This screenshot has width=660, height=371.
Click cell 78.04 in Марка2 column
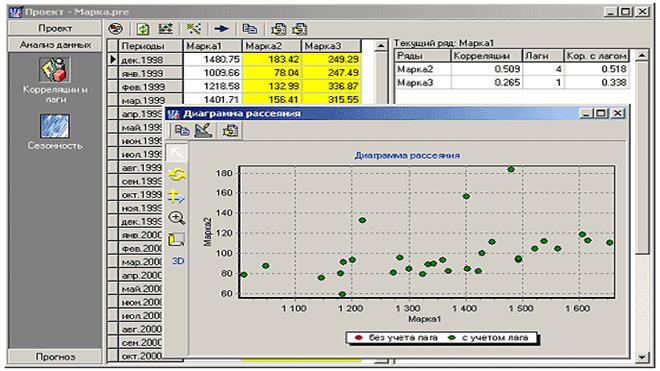[x=272, y=73]
